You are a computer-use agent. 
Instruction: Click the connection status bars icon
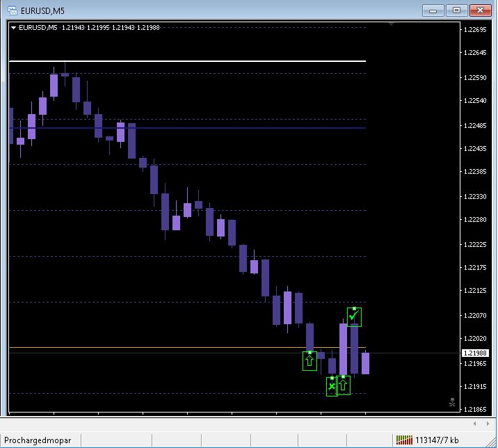click(404, 440)
